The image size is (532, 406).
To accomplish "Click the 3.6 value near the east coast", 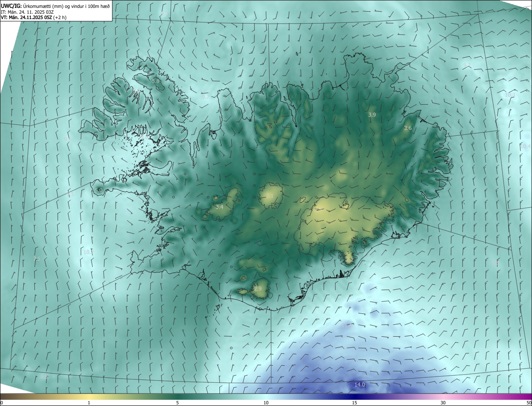I will [408, 128].
